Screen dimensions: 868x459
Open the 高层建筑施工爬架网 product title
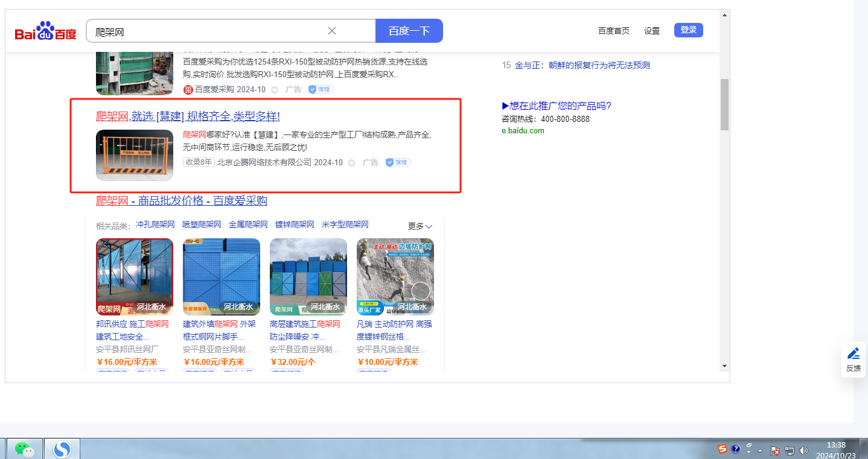pos(305,331)
